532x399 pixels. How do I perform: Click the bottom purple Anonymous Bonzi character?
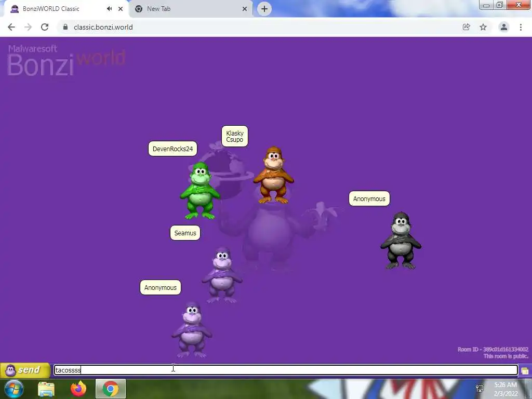pos(192,330)
